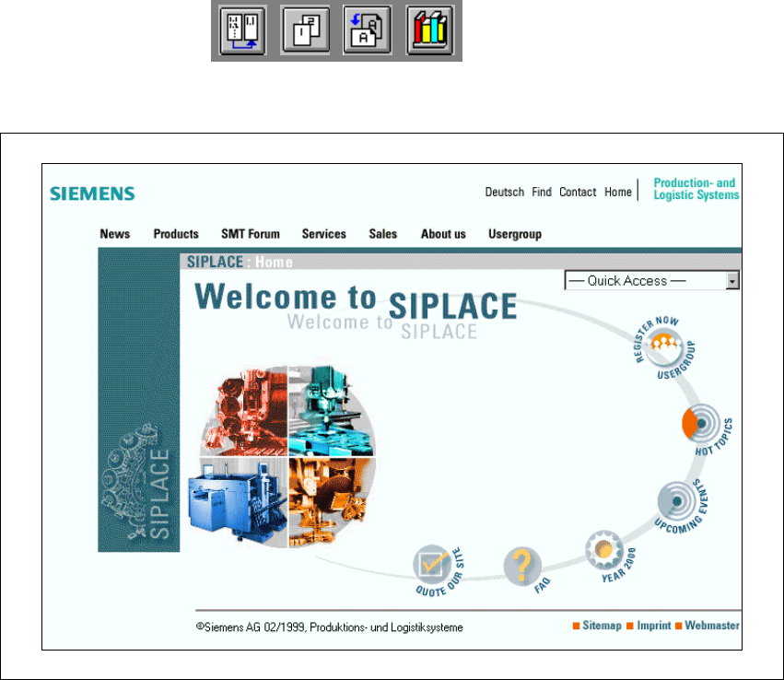
Task: Click the teal machine photo quadrant
Action: point(331,411)
